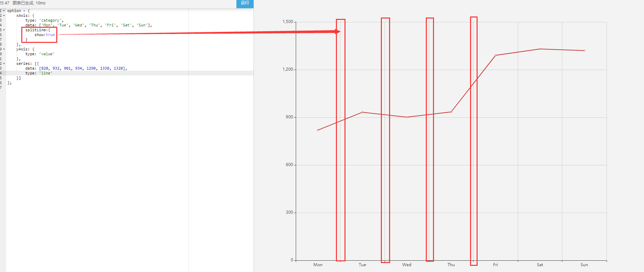Viewport: 644px width, 272px height.
Task: Click the 900 y-axis label
Action: coord(290,117)
